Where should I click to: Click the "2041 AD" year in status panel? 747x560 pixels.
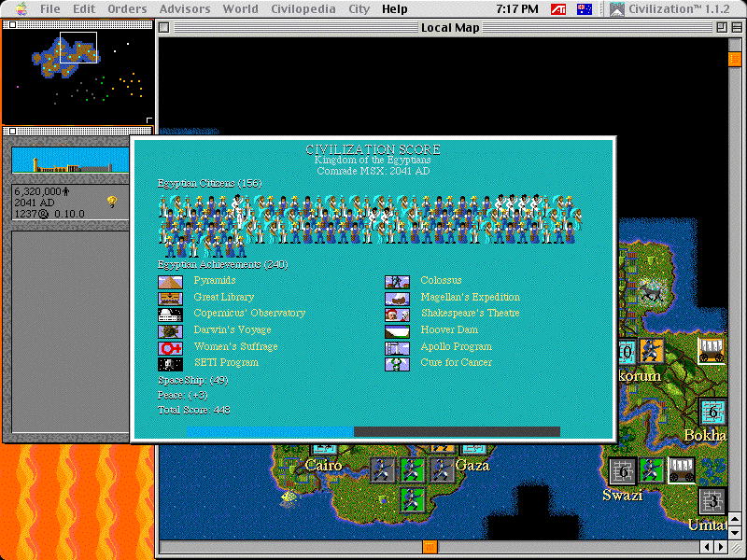pos(35,203)
